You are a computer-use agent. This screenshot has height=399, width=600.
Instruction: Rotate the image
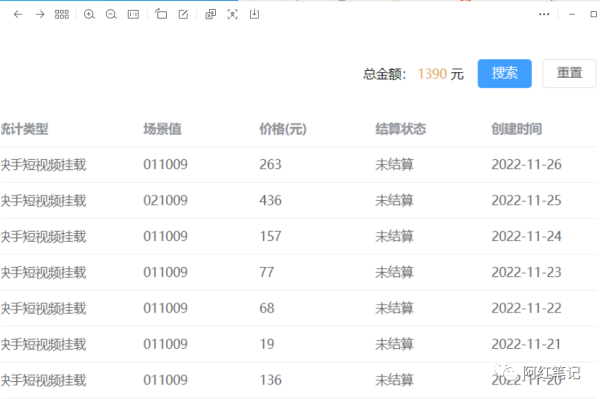pos(161,15)
